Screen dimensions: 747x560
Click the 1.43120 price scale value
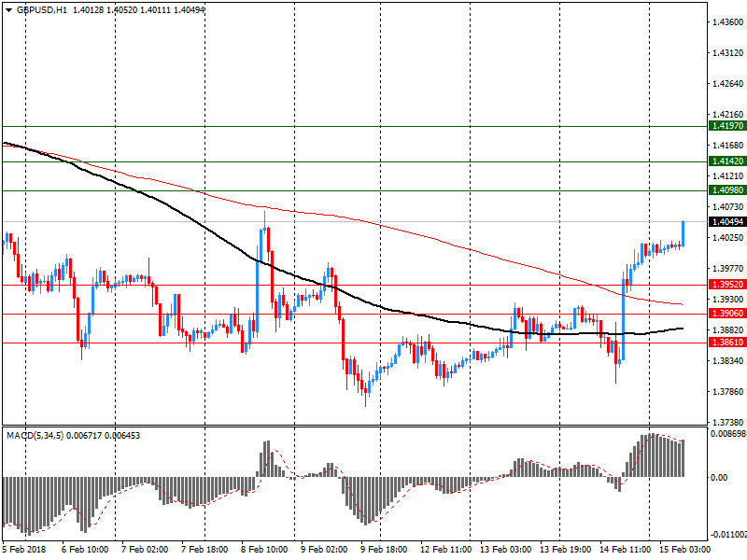click(x=727, y=53)
